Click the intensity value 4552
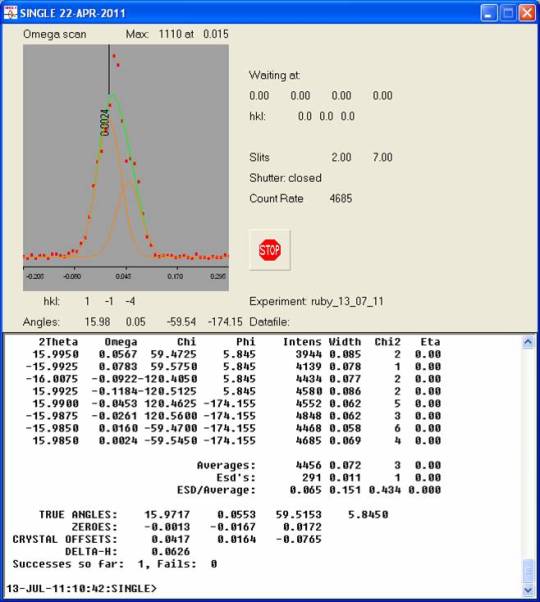Image resolution: width=540 pixels, height=602 pixels. tap(309, 403)
